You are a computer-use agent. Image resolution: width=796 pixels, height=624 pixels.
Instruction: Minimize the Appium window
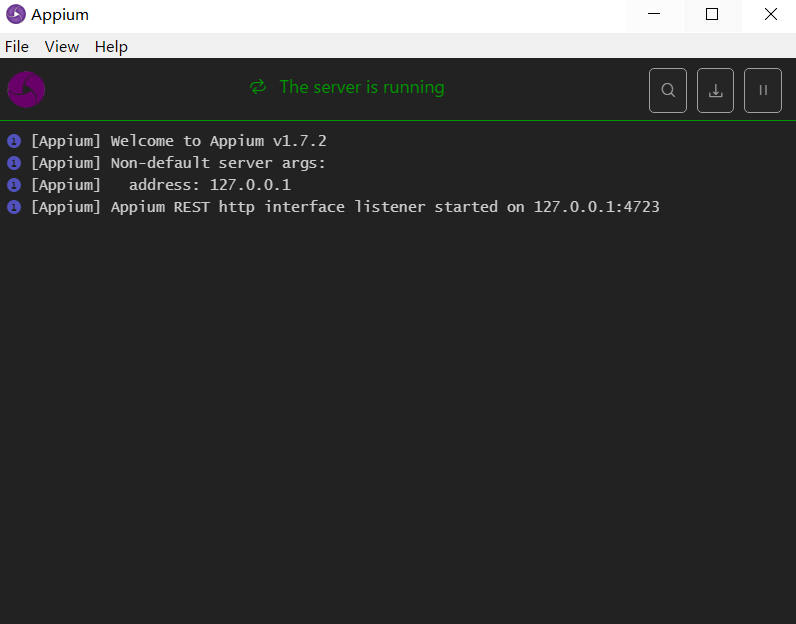654,15
